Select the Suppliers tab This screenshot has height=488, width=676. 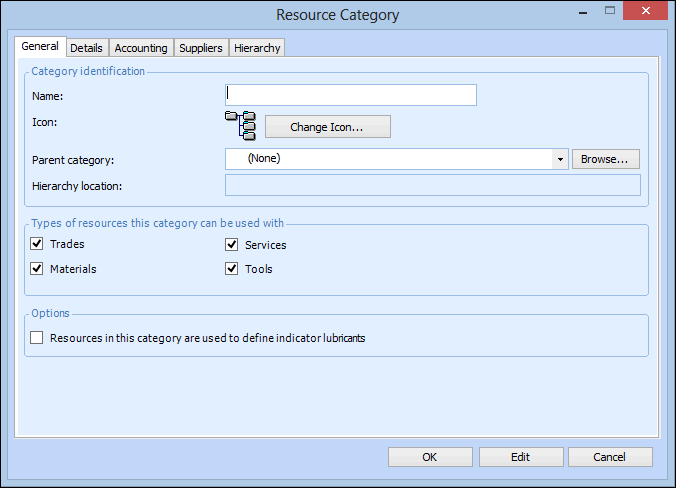[x=201, y=48]
